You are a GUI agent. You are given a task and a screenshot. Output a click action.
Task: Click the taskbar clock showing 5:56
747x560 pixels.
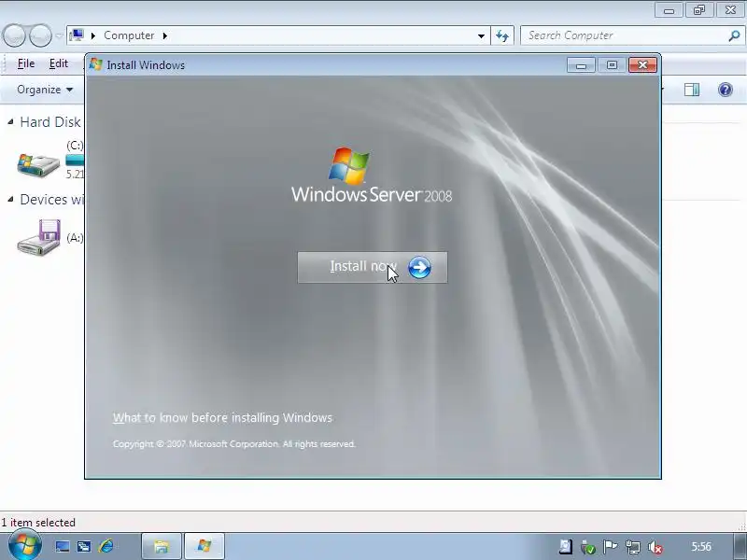(x=701, y=547)
